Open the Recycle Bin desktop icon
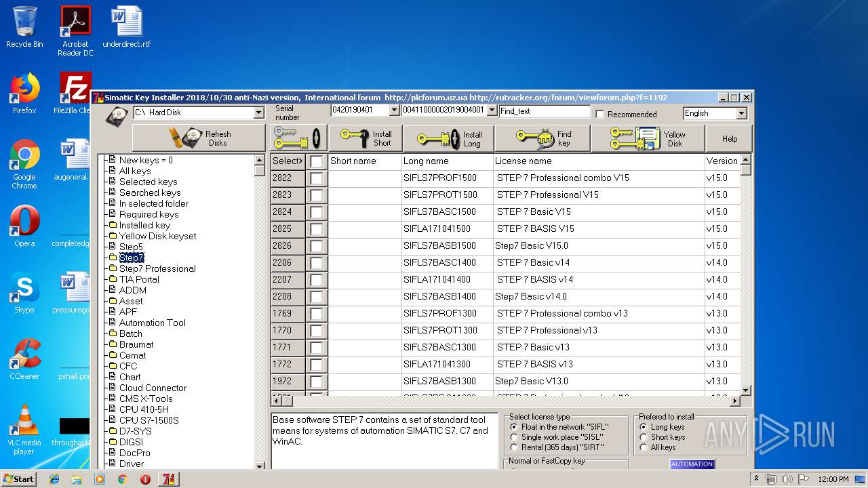Screen dimensions: 868x488 click(x=24, y=27)
